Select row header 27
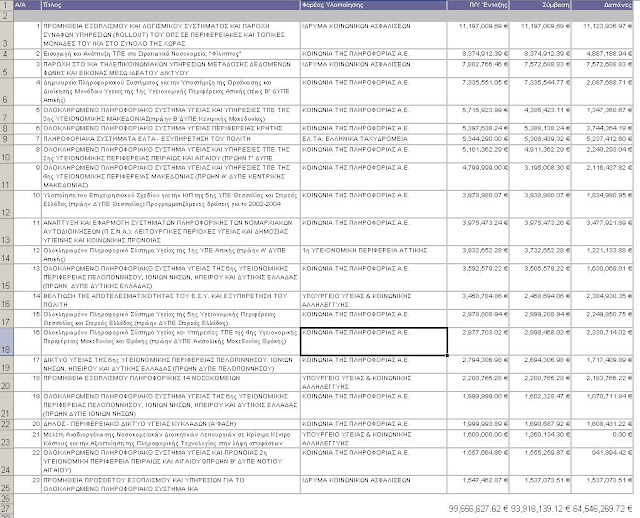 tap(7, 509)
